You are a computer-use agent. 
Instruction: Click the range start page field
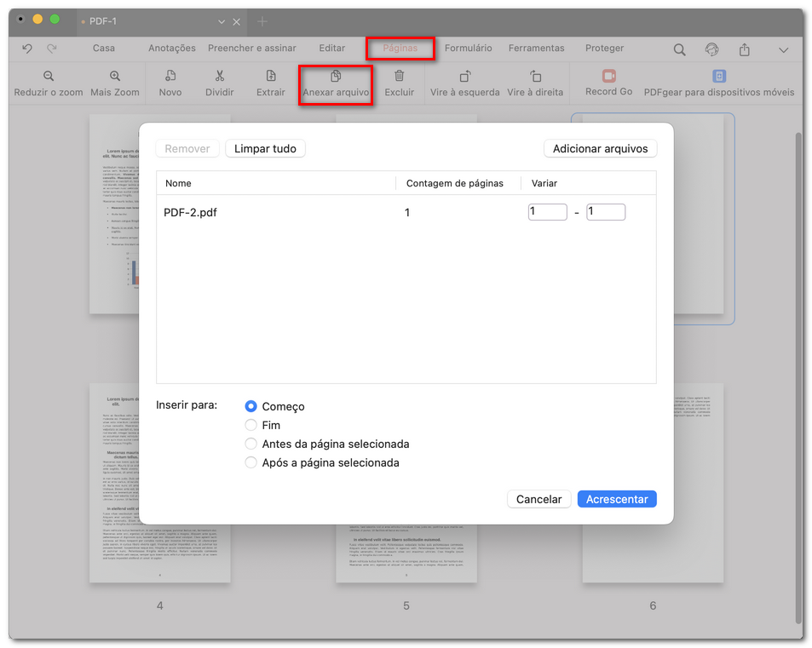pyautogui.click(x=547, y=212)
